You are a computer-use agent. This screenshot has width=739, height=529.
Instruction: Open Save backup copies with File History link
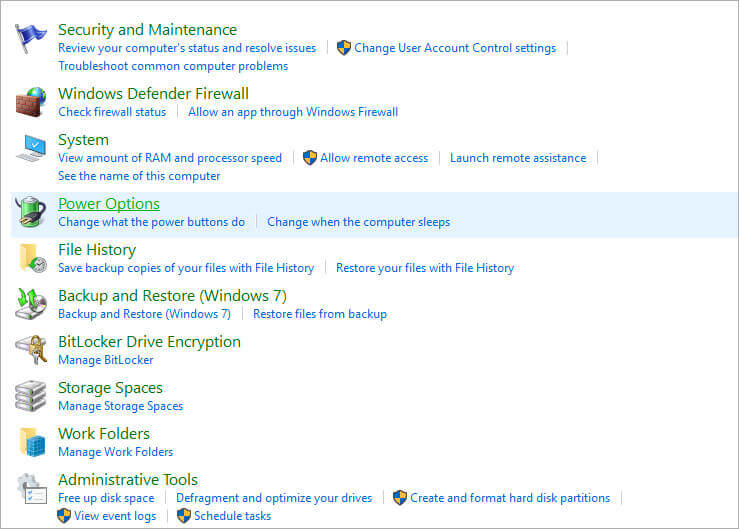186,268
